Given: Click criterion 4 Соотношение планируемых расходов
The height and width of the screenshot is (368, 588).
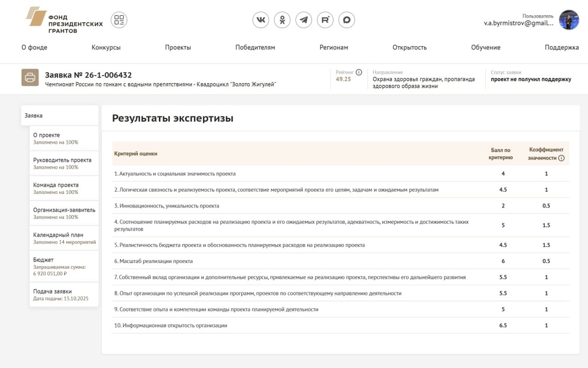Looking at the screenshot, I should [x=292, y=225].
